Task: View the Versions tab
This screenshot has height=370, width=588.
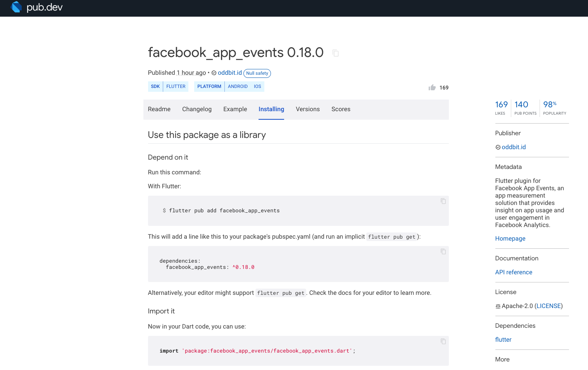Action: 308,109
